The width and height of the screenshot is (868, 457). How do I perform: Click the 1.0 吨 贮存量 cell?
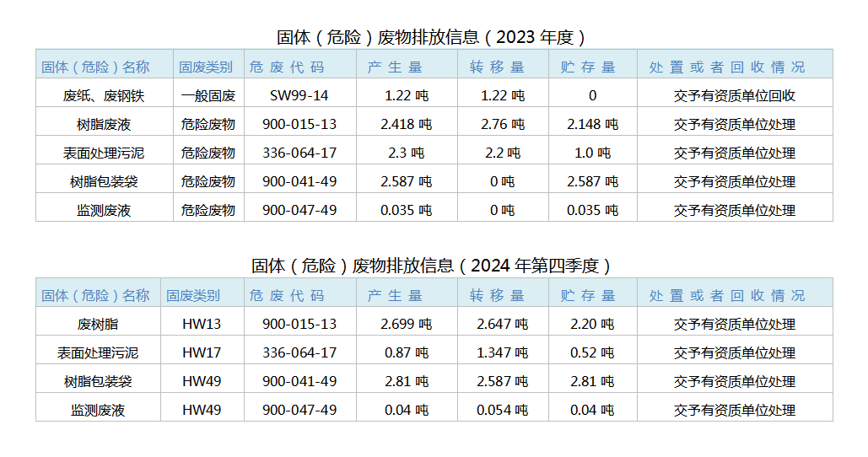pyautogui.click(x=592, y=153)
